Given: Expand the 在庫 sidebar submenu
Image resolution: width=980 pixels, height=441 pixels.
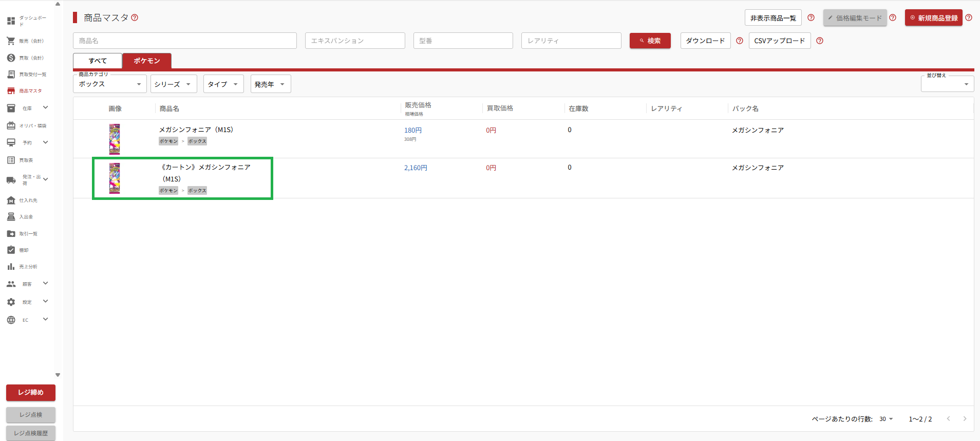Looking at the screenshot, I should [x=45, y=107].
